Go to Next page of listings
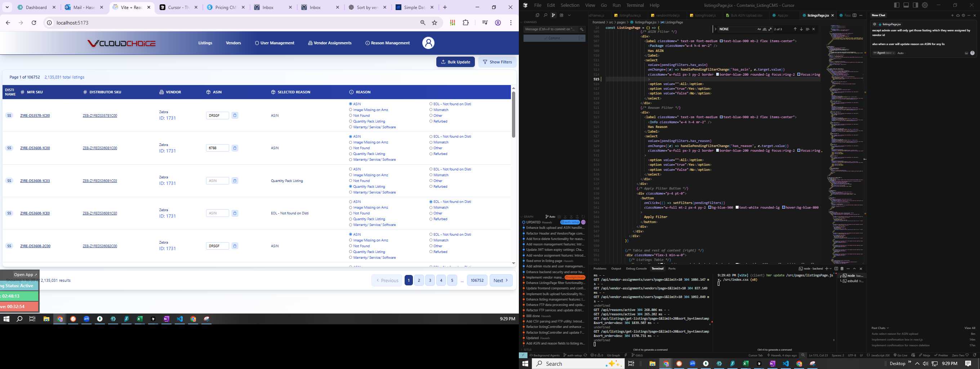 pyautogui.click(x=501, y=280)
